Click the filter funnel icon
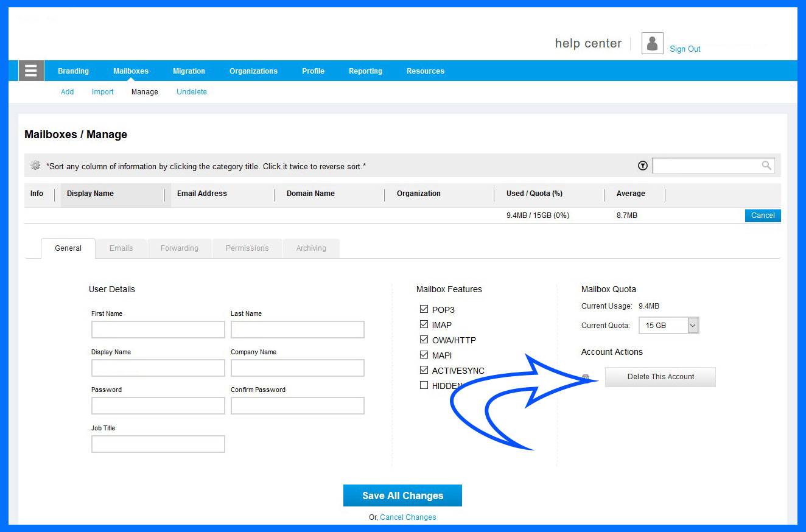This screenshot has width=806, height=532. [642, 166]
